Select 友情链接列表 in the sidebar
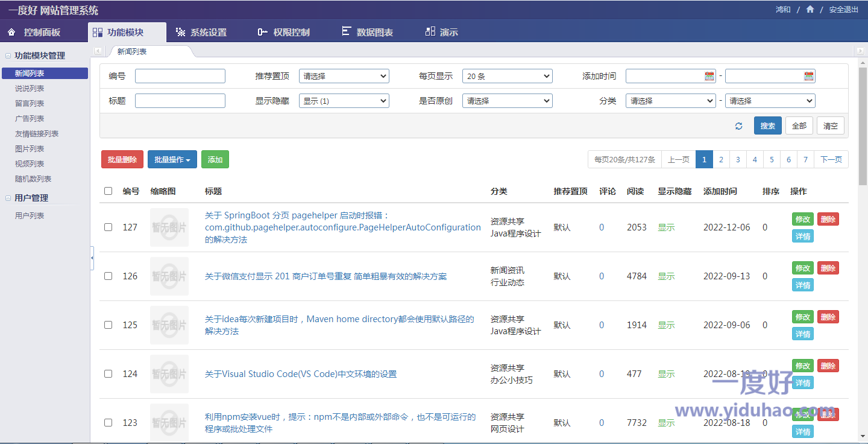The height and width of the screenshot is (444, 868). tap(37, 134)
